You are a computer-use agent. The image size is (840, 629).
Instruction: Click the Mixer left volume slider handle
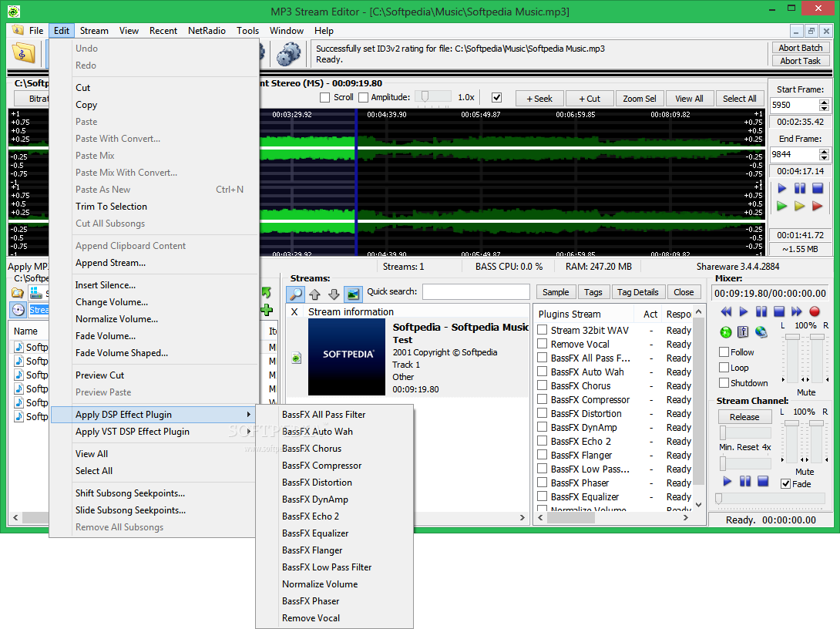point(792,337)
